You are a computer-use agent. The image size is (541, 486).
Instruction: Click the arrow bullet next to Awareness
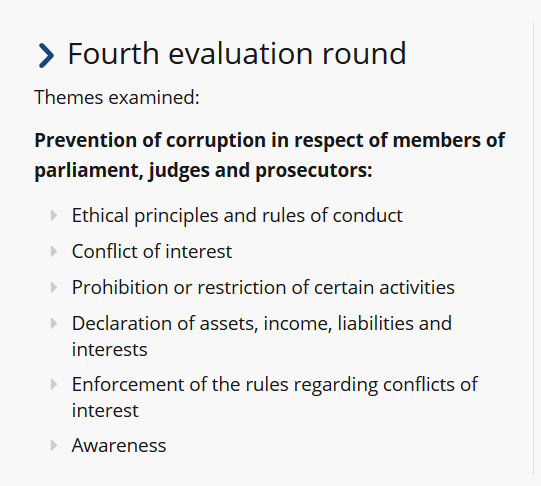tap(54, 445)
